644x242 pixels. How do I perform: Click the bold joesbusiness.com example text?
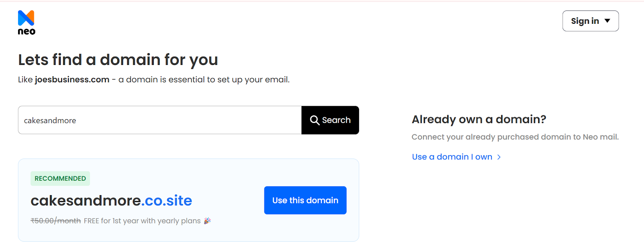[x=72, y=79]
